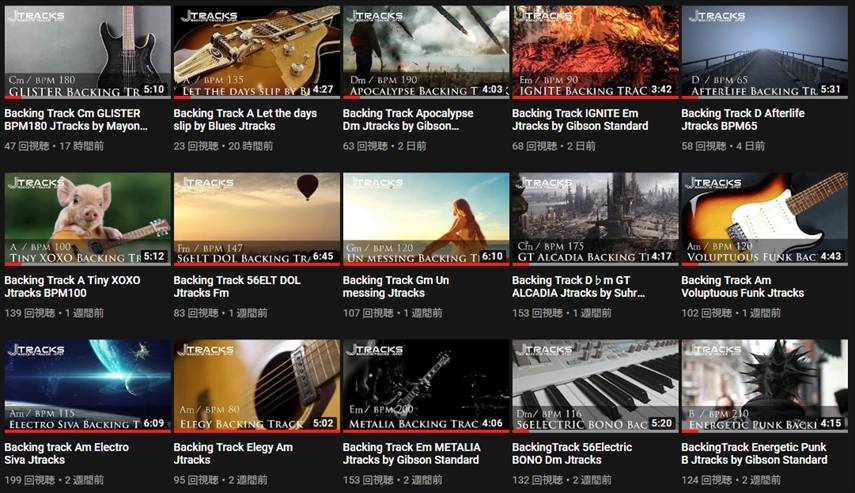Open the METALIA backing track thumbnail
This screenshot has width=855, height=493.
[x=426, y=386]
